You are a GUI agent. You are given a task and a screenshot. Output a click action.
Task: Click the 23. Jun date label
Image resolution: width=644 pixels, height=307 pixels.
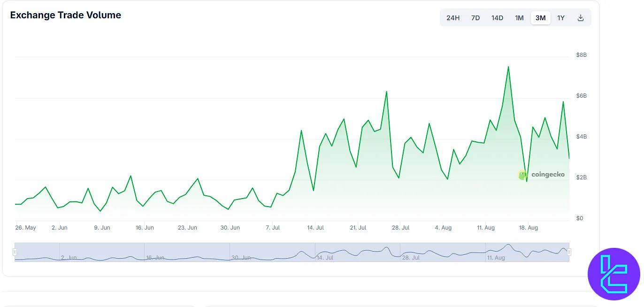click(x=187, y=228)
